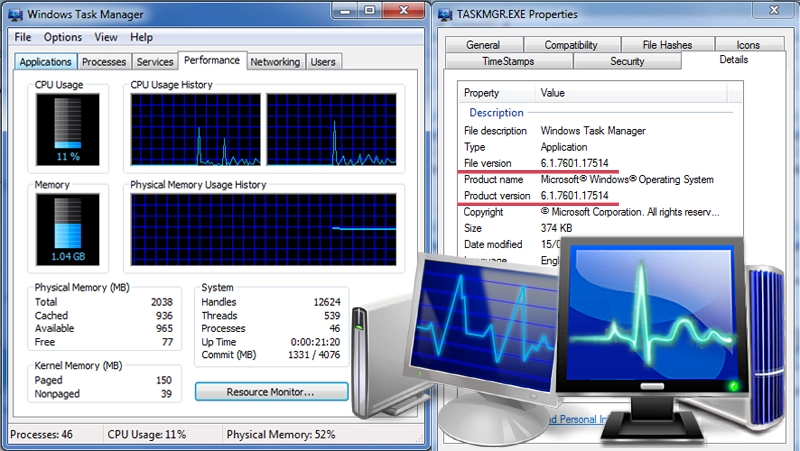Minimize the Windows Task Manager window
The height and width of the screenshot is (451, 800).
tap(345, 11)
